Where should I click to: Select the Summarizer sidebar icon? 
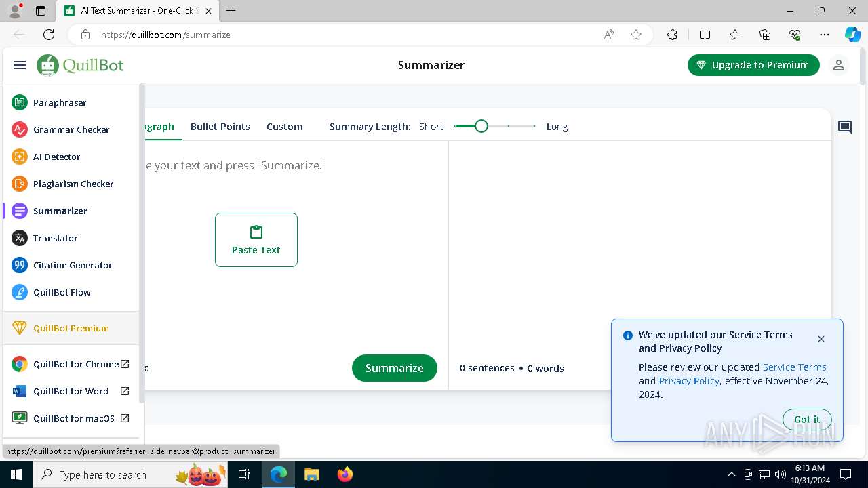(20, 211)
